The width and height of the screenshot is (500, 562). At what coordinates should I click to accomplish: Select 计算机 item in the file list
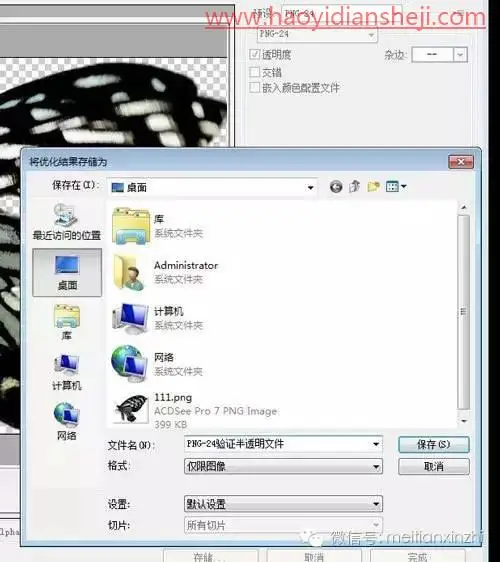(x=158, y=318)
